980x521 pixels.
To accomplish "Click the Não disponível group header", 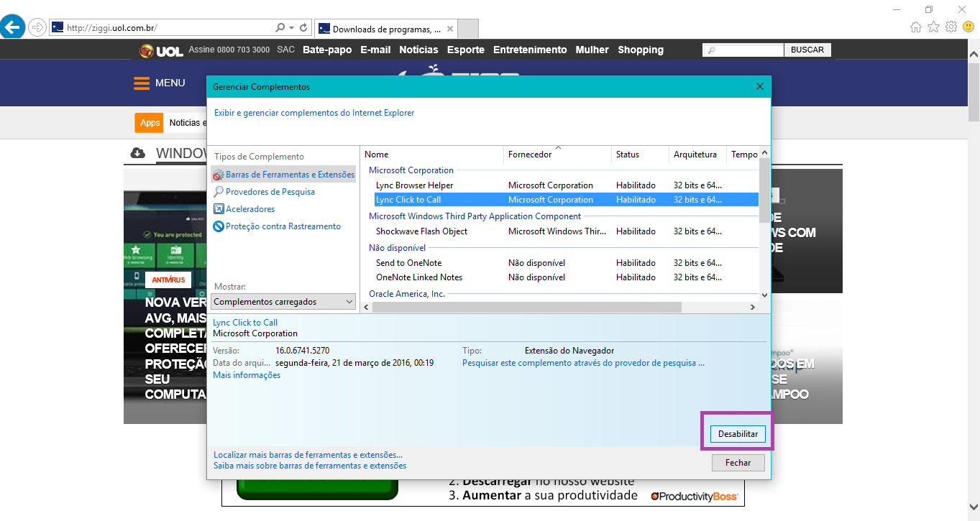I will [x=397, y=248].
